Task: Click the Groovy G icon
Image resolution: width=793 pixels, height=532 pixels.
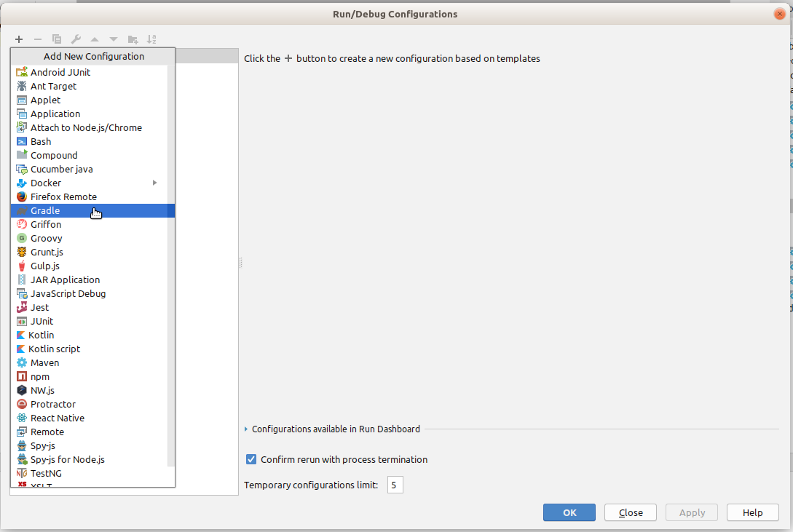Action: (x=22, y=238)
